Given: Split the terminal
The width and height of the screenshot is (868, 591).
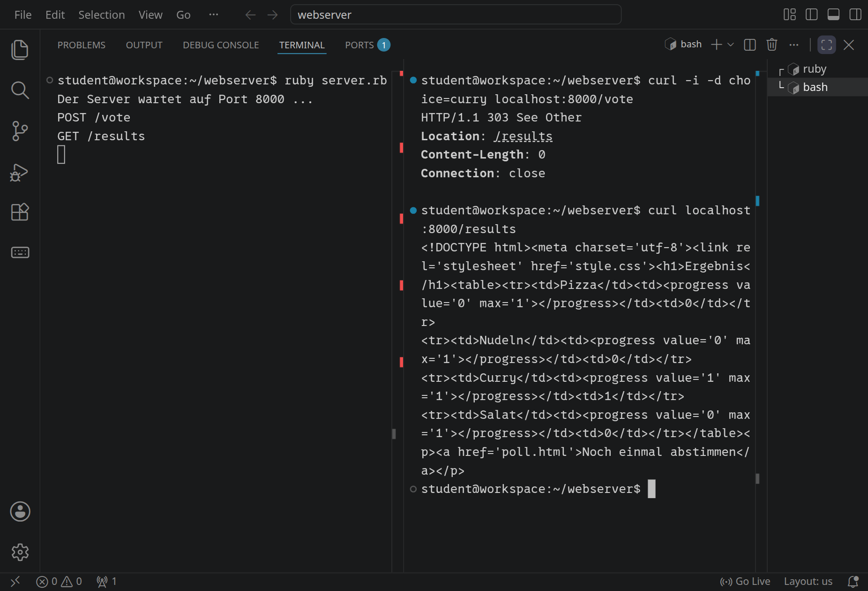Looking at the screenshot, I should (750, 45).
